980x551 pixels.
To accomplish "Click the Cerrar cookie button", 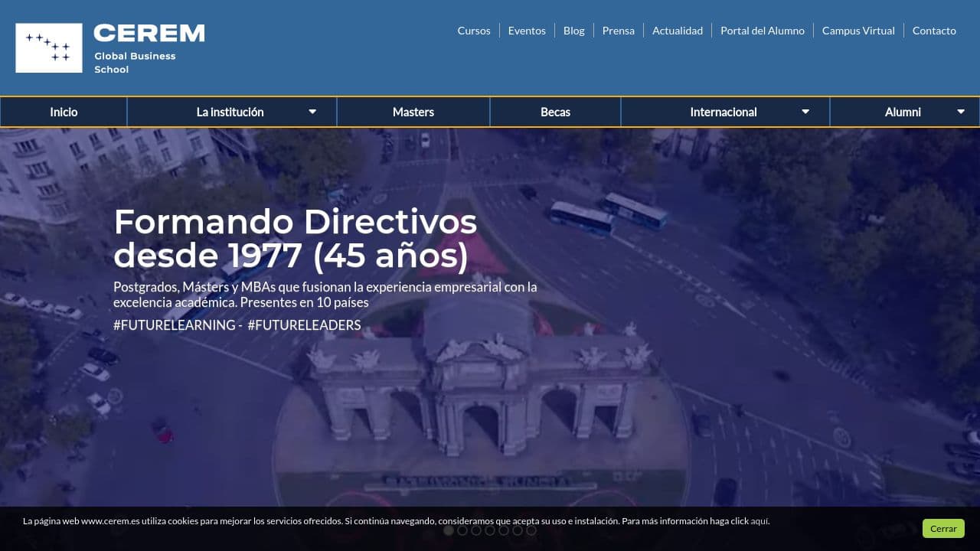I will click(943, 529).
